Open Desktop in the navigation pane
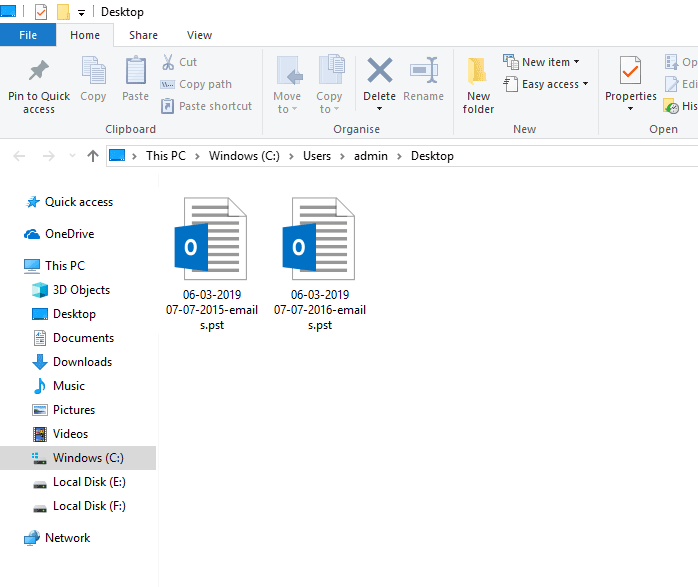The height and width of the screenshot is (587, 698). click(74, 314)
